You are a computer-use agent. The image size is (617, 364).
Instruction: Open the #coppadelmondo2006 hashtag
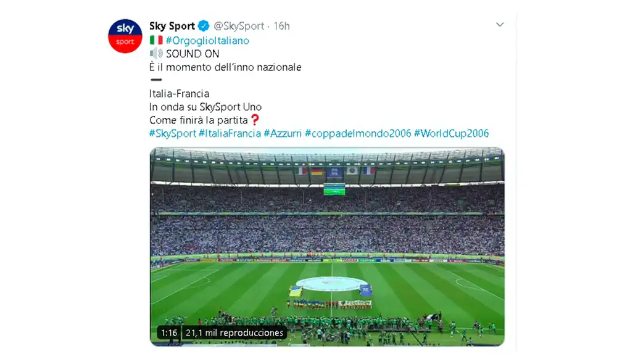click(x=358, y=133)
